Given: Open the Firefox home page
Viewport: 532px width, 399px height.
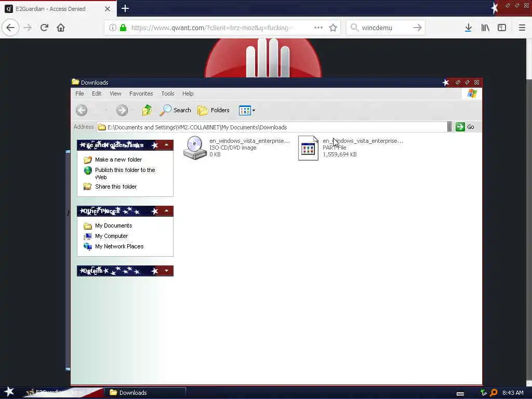Looking at the screenshot, I should tap(61, 28).
